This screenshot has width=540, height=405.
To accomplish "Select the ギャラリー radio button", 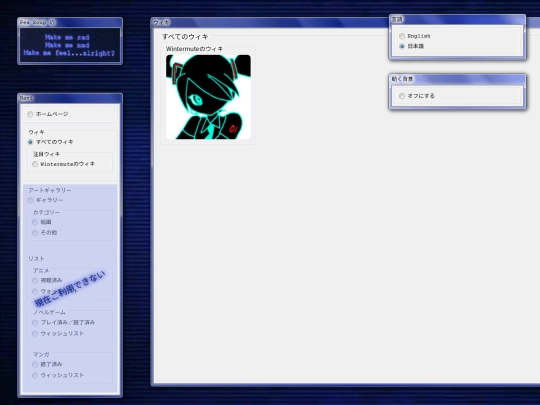I will click(x=30, y=200).
